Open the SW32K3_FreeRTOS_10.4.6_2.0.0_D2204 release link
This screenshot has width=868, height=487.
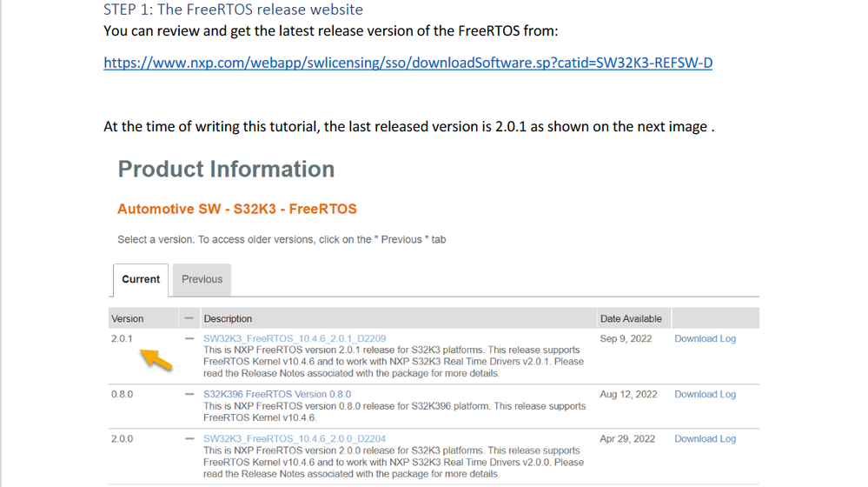coord(295,439)
